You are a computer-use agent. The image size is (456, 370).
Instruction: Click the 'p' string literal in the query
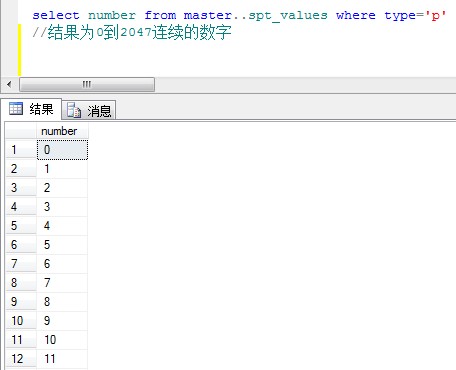tap(435, 16)
